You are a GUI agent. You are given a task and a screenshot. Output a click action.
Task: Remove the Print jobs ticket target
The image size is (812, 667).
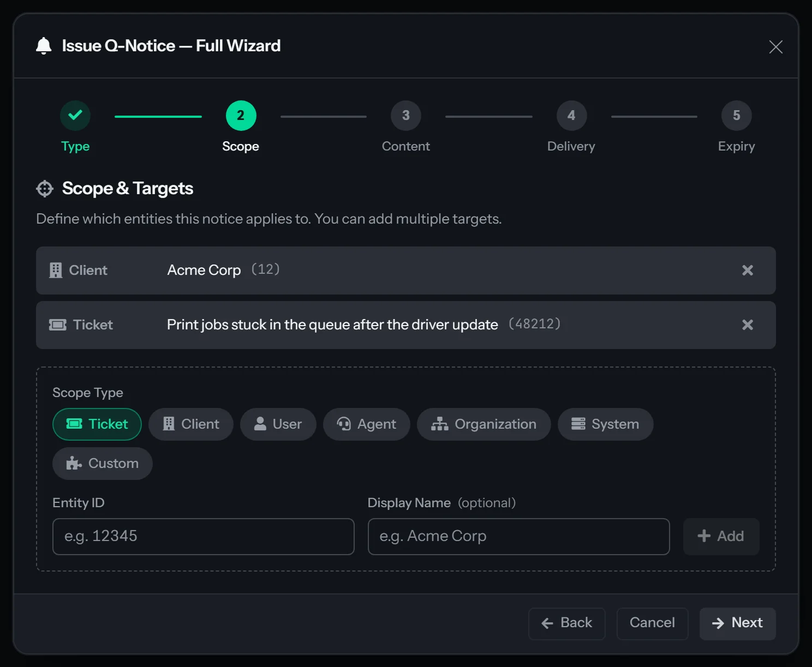pos(748,325)
